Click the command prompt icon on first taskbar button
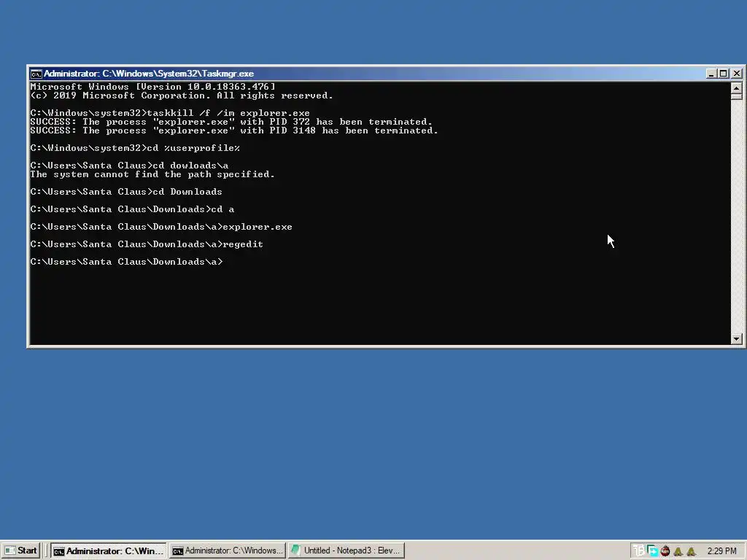747x560 pixels. (x=58, y=551)
